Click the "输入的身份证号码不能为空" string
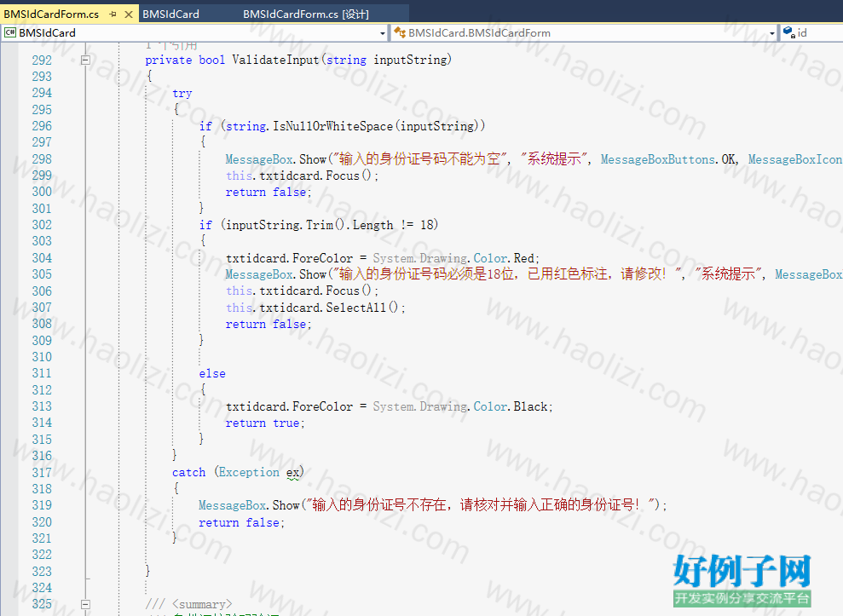This screenshot has height=616, width=843. click(420, 159)
